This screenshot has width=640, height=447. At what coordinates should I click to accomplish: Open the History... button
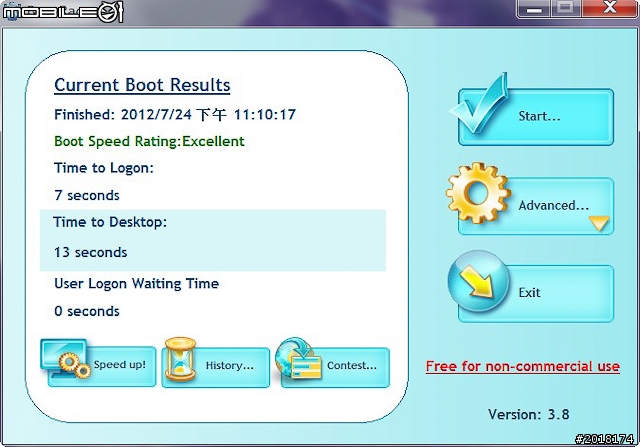coord(216,367)
